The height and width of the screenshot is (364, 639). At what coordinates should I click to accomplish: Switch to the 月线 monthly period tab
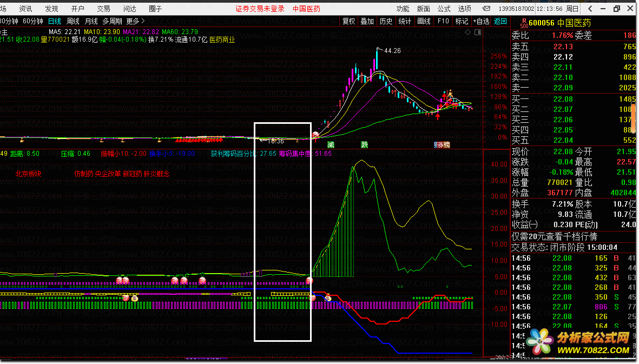point(91,21)
